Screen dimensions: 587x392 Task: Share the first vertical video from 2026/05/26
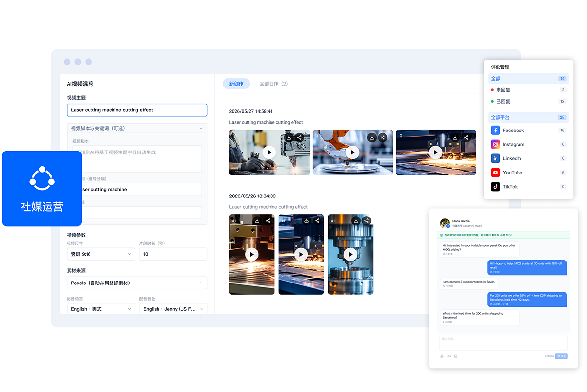(268, 221)
